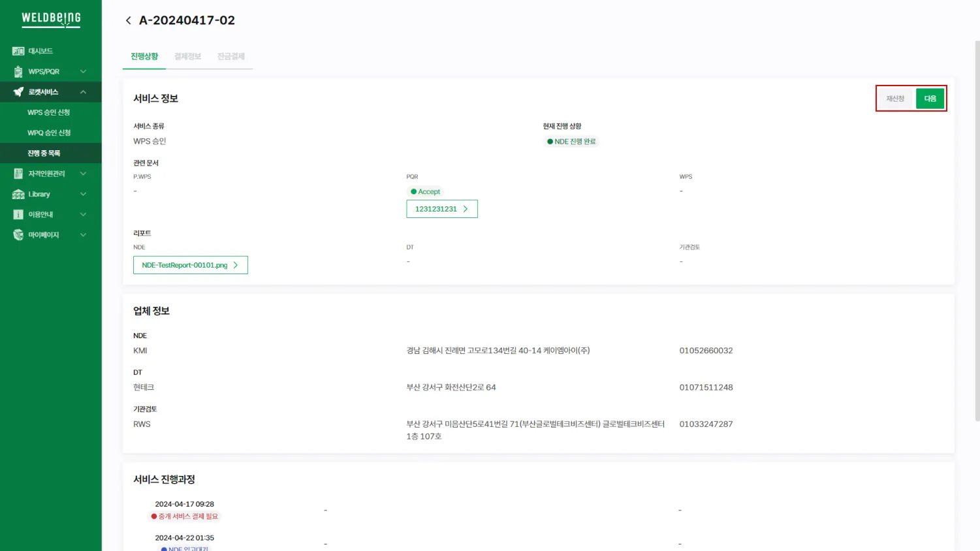Image resolution: width=980 pixels, height=551 pixels.
Task: Click the green 다음 button
Action: tap(930, 99)
